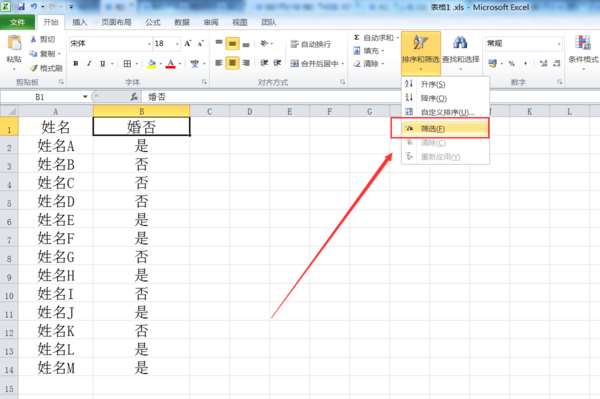Toggle Bold formatting button
This screenshot has width=600, height=399.
pos(76,64)
